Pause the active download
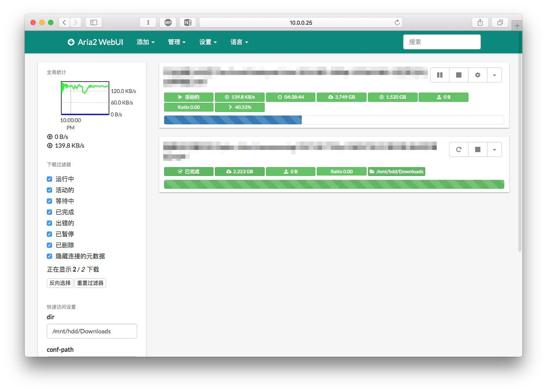This screenshot has height=392, width=547. (439, 75)
